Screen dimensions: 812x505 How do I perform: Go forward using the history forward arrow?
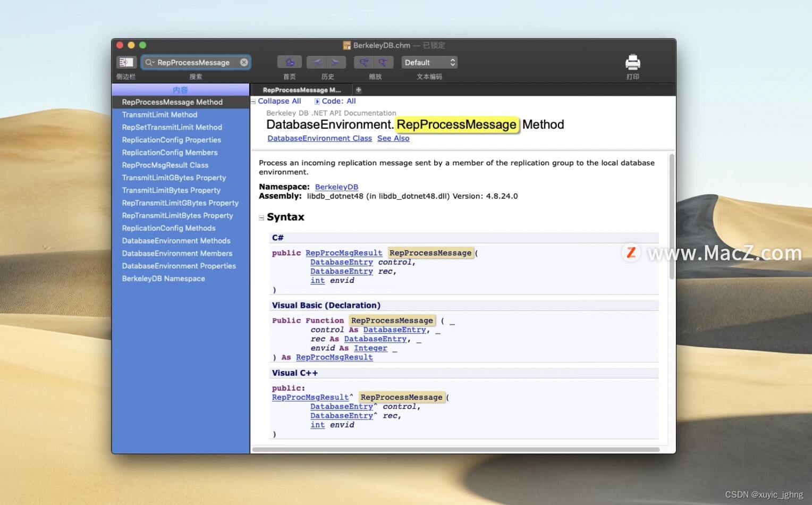click(x=334, y=62)
